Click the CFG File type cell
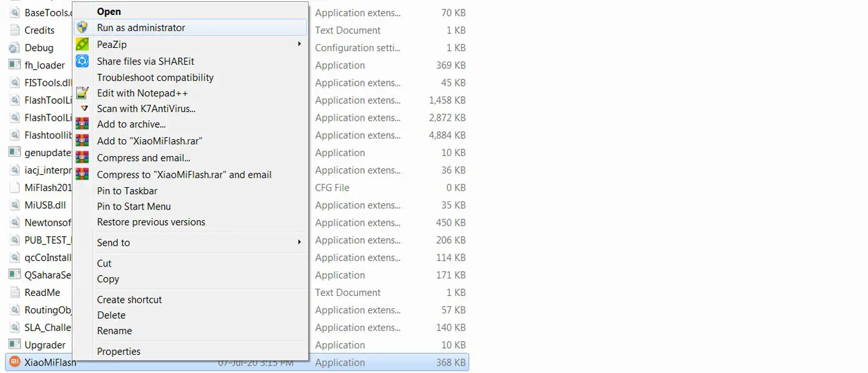The width and height of the screenshot is (868, 373). point(332,187)
